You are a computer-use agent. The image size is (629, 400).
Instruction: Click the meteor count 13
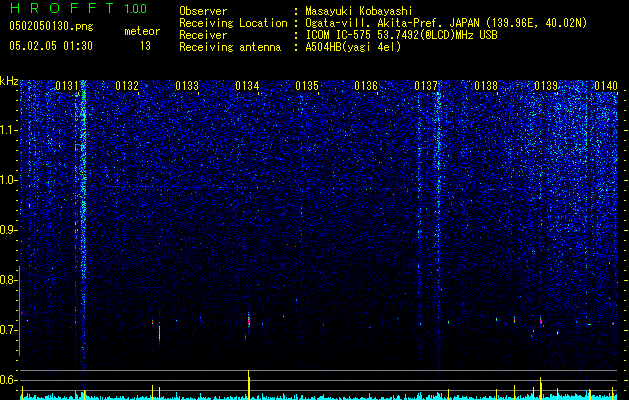pyautogui.click(x=145, y=46)
